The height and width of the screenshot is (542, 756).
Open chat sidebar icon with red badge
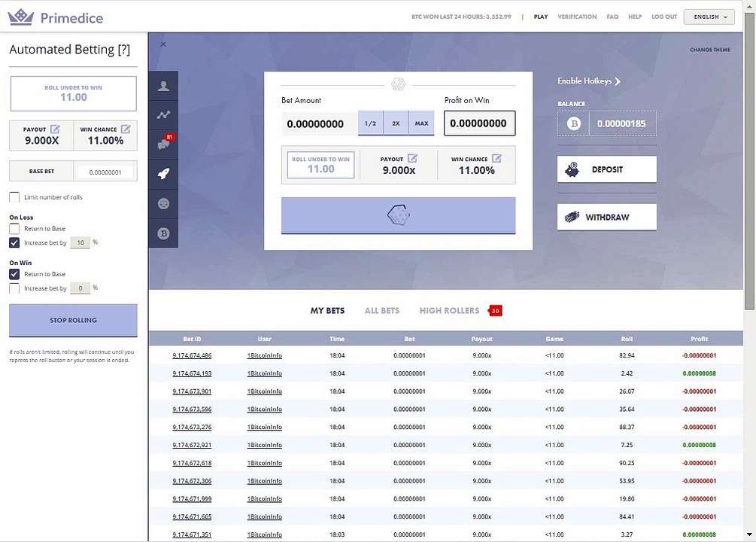[163, 144]
